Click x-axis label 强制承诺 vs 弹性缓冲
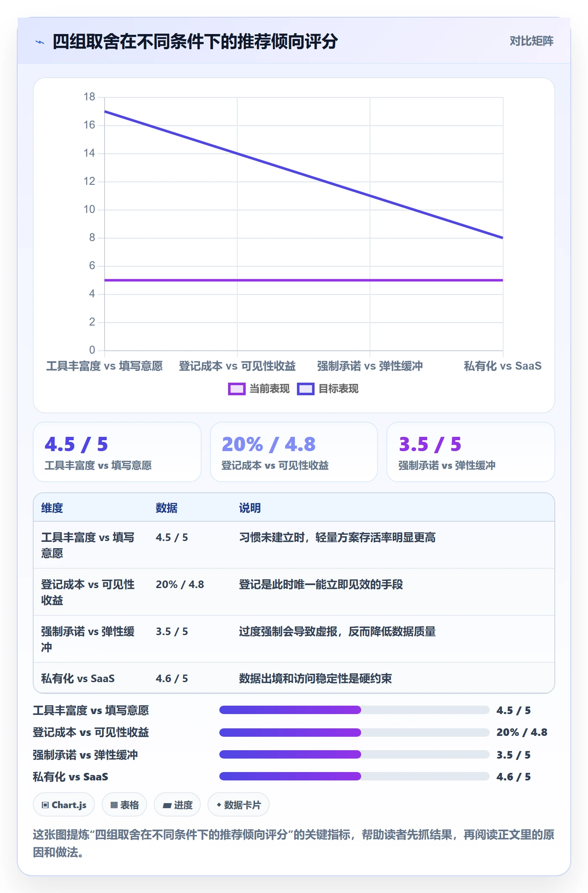This screenshot has width=588, height=893. [x=370, y=366]
